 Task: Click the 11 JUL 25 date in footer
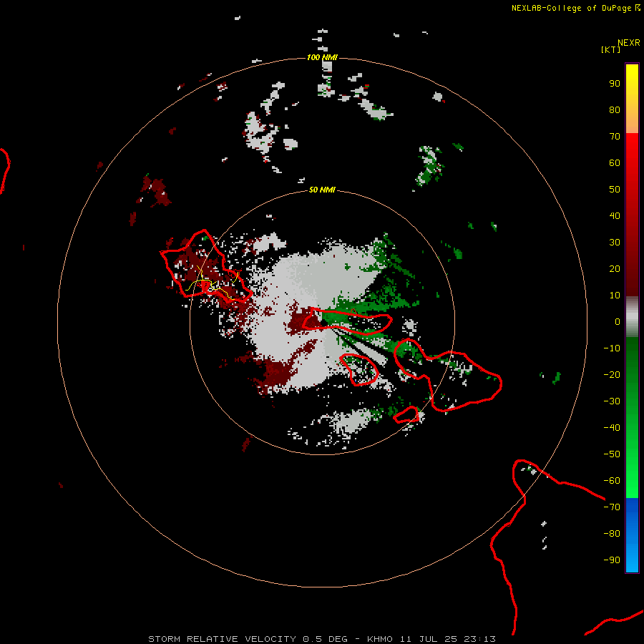(x=429, y=639)
